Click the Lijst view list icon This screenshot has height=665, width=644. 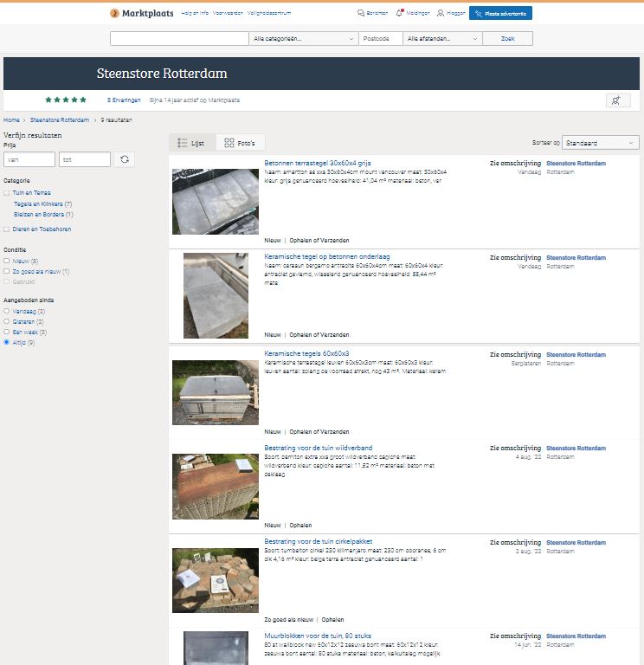[x=183, y=143]
